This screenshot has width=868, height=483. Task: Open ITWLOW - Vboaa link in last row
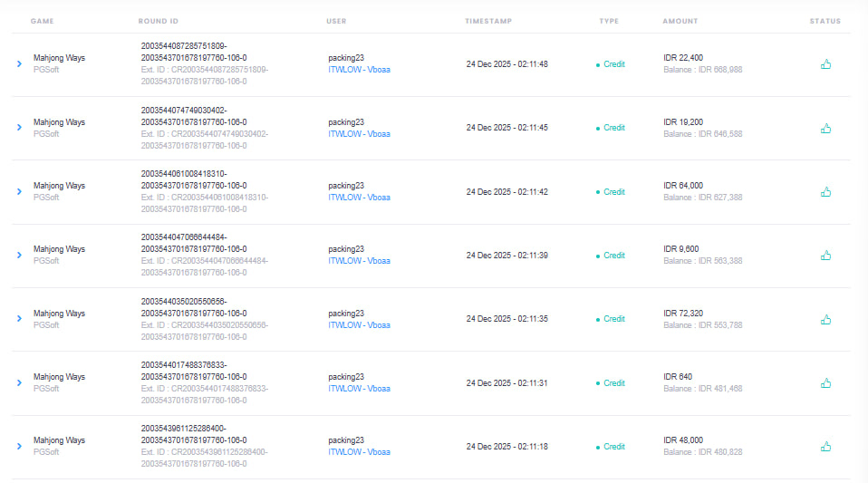pos(359,452)
